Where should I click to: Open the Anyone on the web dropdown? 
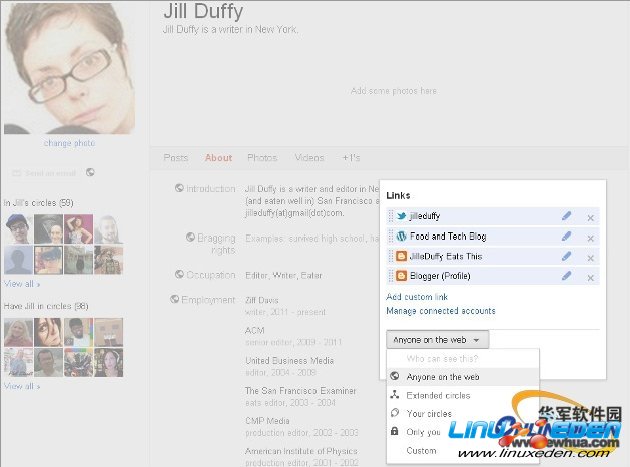coord(437,340)
